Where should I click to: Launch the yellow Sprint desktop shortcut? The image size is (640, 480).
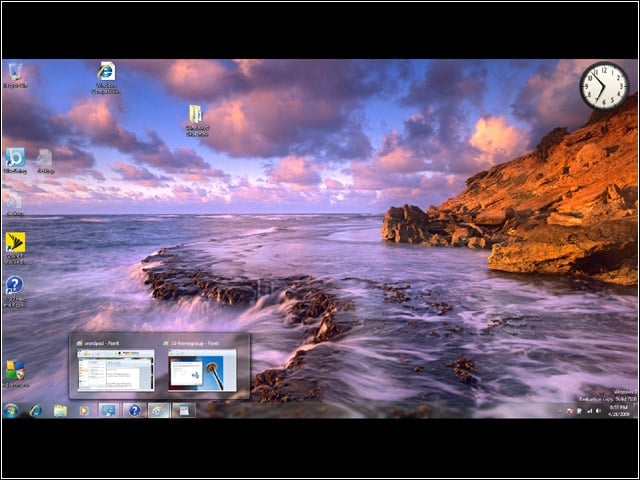tap(15, 248)
